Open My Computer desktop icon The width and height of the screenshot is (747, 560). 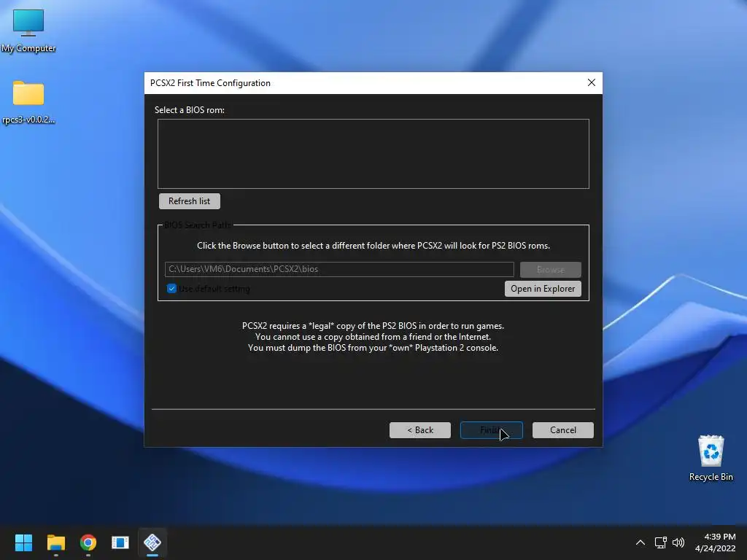pyautogui.click(x=28, y=31)
